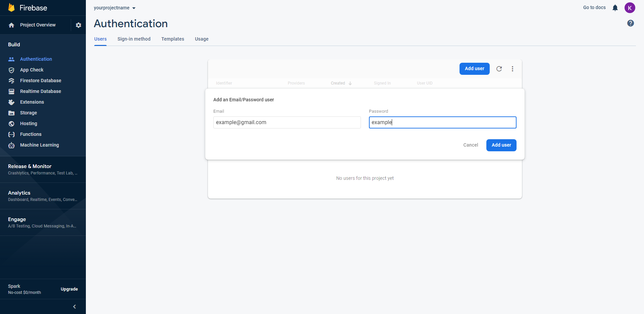
Task: Open Realtime Database from the sidebar
Action: pos(41,91)
